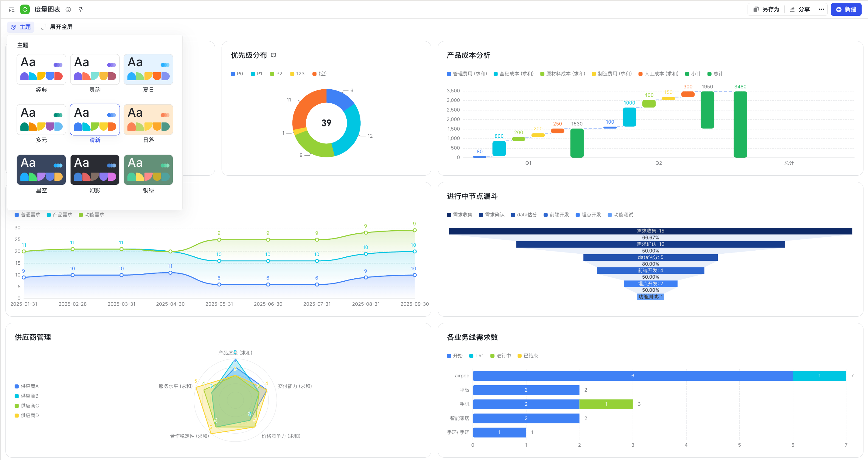Toggle P1 legend in 优先级分布

coord(256,74)
